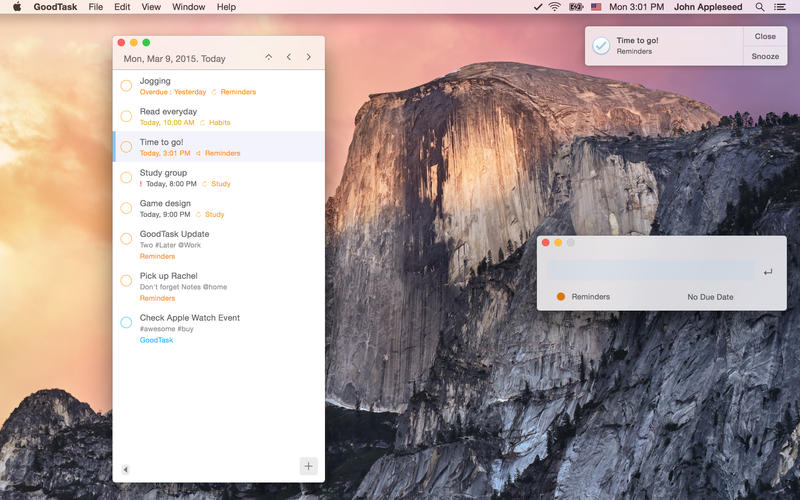Open the Window menu
The height and width of the screenshot is (500, 800).
tap(188, 7)
